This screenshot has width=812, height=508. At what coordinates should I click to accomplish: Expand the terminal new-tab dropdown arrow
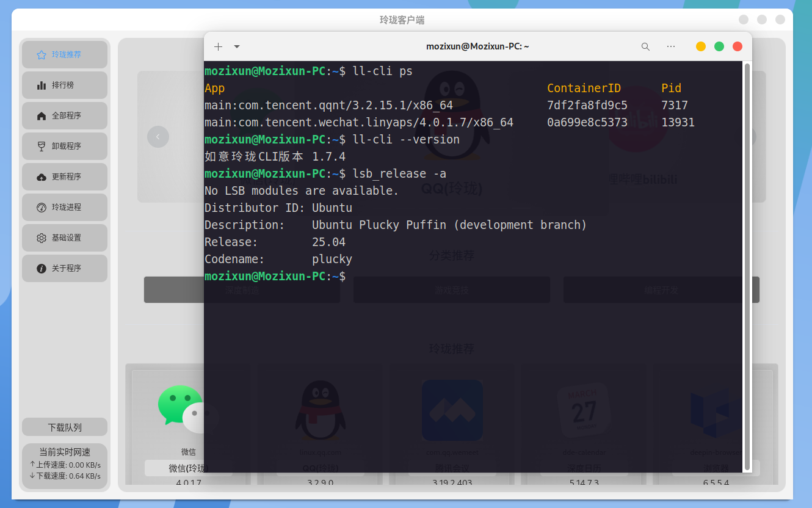coord(237,46)
